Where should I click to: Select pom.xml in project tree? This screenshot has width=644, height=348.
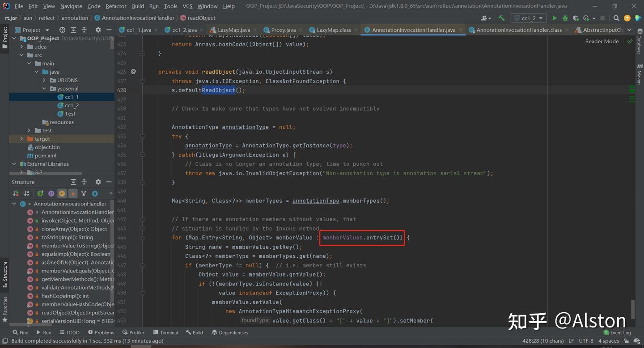pyautogui.click(x=45, y=155)
